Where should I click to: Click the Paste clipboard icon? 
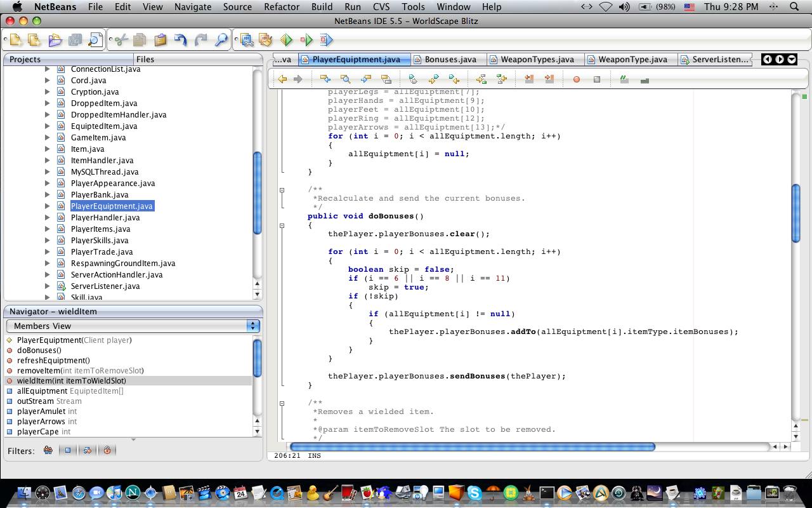[160, 41]
